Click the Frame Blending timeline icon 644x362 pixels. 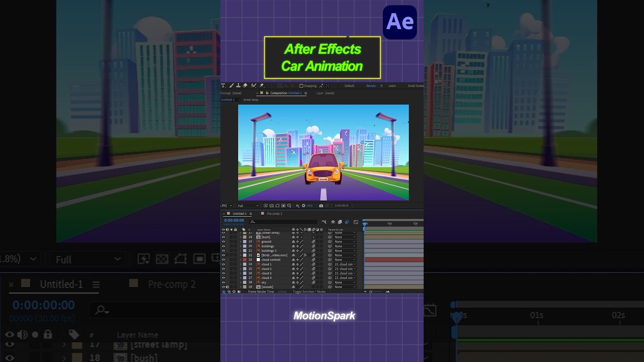340,222
